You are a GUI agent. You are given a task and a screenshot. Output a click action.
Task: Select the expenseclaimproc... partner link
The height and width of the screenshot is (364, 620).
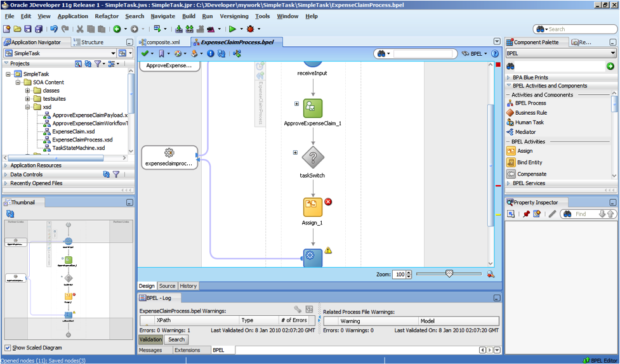[x=169, y=157]
